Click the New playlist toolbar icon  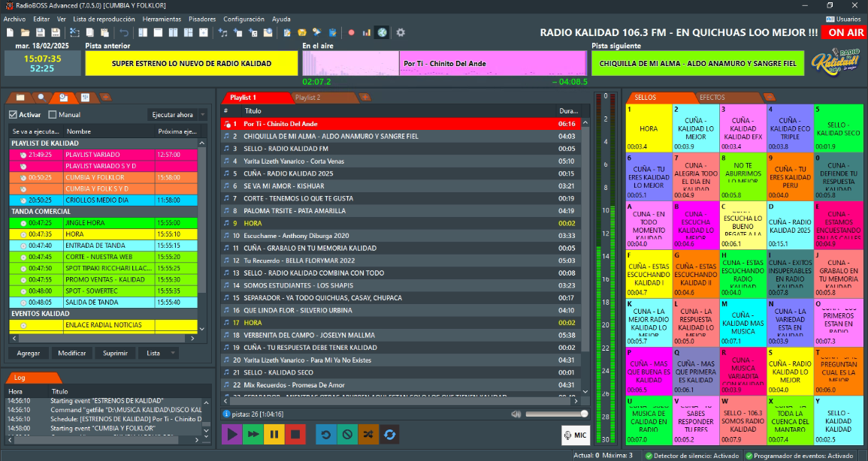click(x=10, y=32)
